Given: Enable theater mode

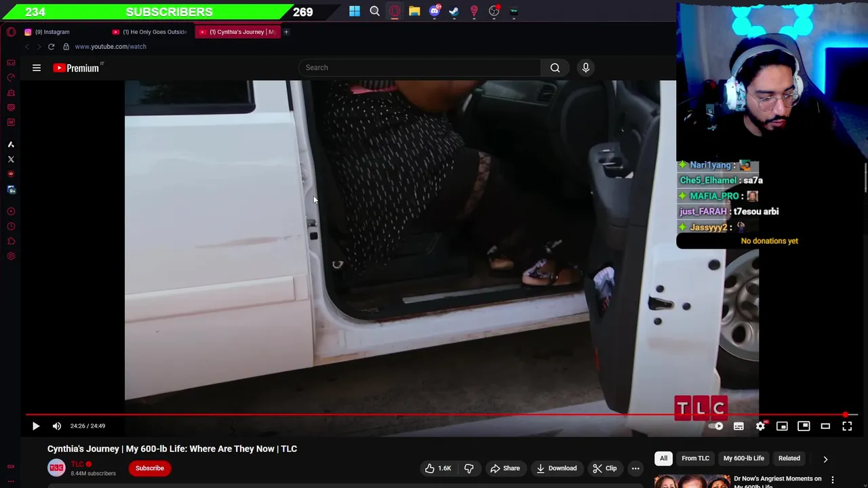Looking at the screenshot, I should tap(825, 426).
